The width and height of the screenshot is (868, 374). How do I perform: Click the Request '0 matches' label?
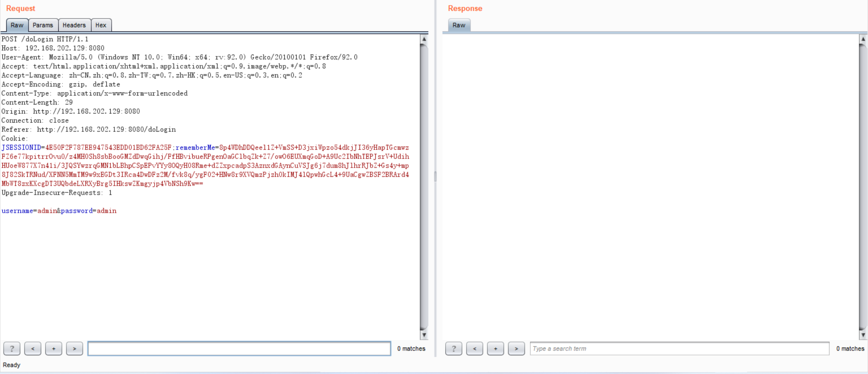coord(411,349)
